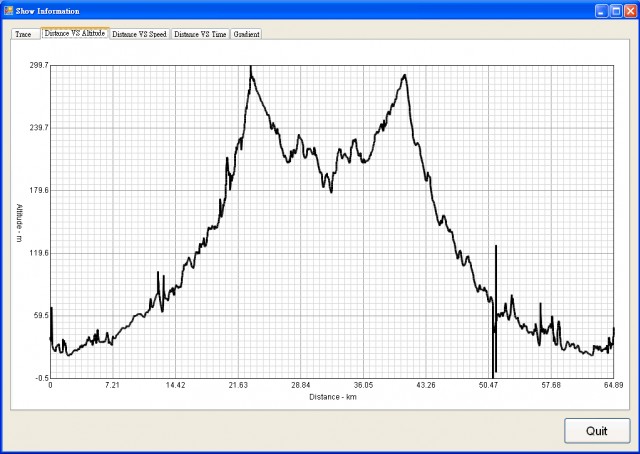Click the Show Information title text
The image size is (640, 454).
point(47,11)
